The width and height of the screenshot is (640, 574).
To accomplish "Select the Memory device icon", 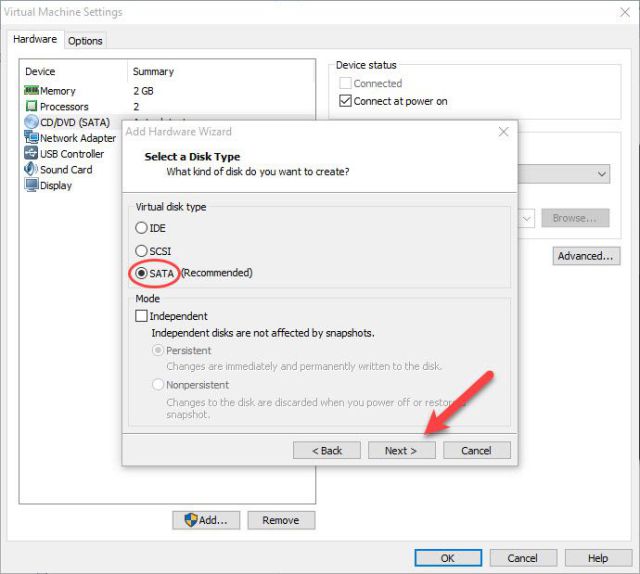I will pyautogui.click(x=31, y=90).
